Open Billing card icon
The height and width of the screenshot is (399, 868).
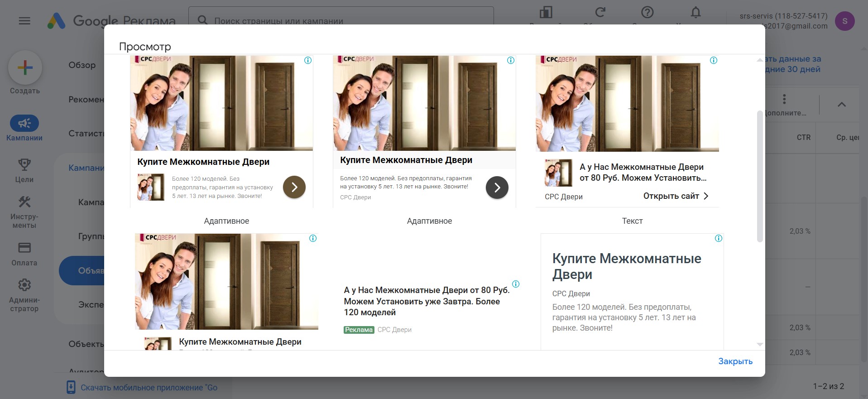point(24,248)
